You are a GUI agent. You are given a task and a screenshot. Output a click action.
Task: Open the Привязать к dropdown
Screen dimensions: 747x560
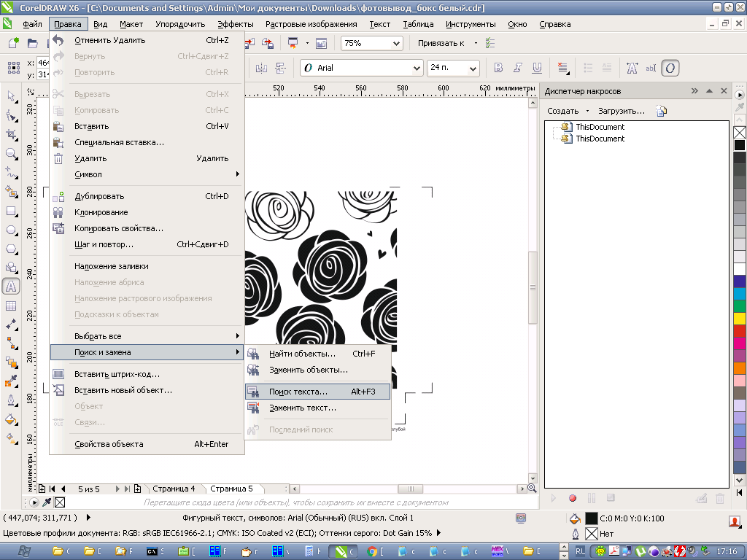[x=476, y=43]
